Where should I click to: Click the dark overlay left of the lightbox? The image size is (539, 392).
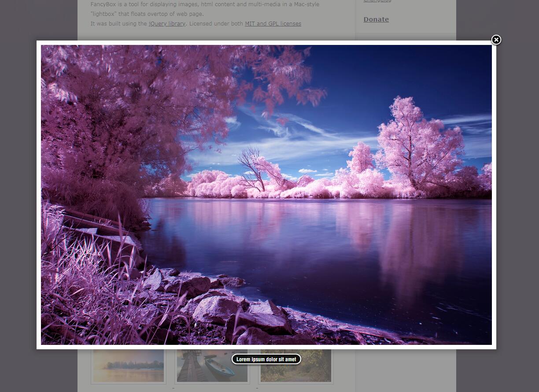tap(18, 198)
